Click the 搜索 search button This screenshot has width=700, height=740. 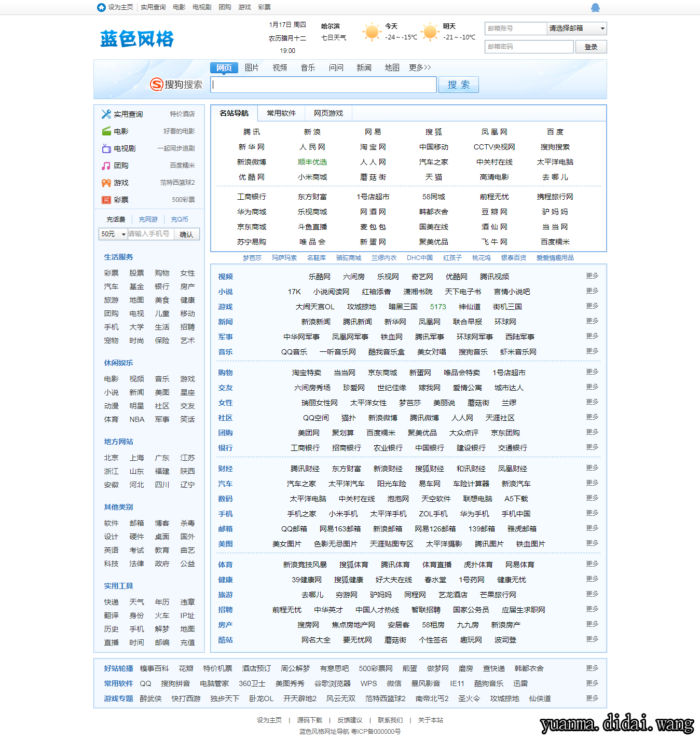459,85
